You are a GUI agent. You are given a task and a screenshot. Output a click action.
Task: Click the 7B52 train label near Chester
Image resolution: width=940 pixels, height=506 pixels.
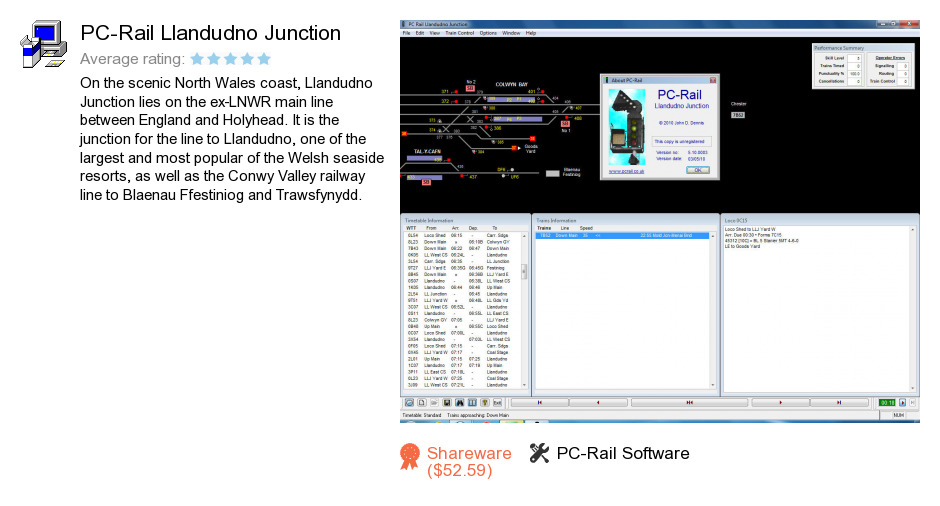tap(738, 115)
